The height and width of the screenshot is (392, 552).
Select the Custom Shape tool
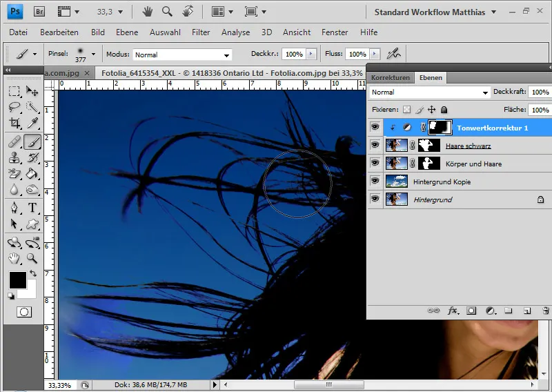32,224
